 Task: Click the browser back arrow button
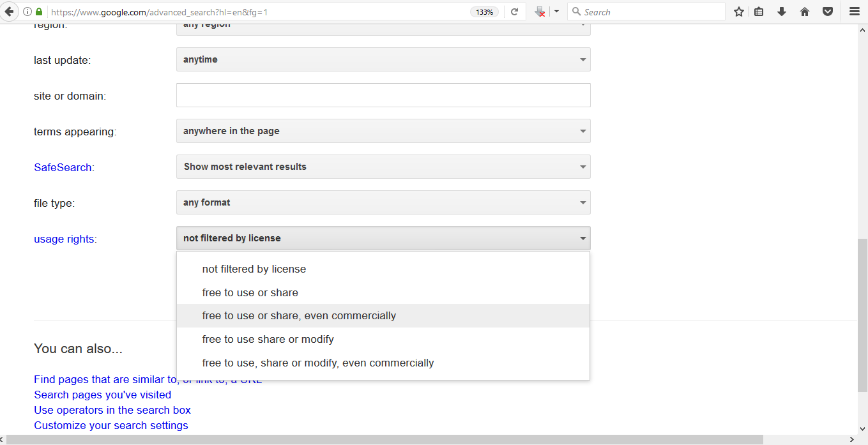9,11
